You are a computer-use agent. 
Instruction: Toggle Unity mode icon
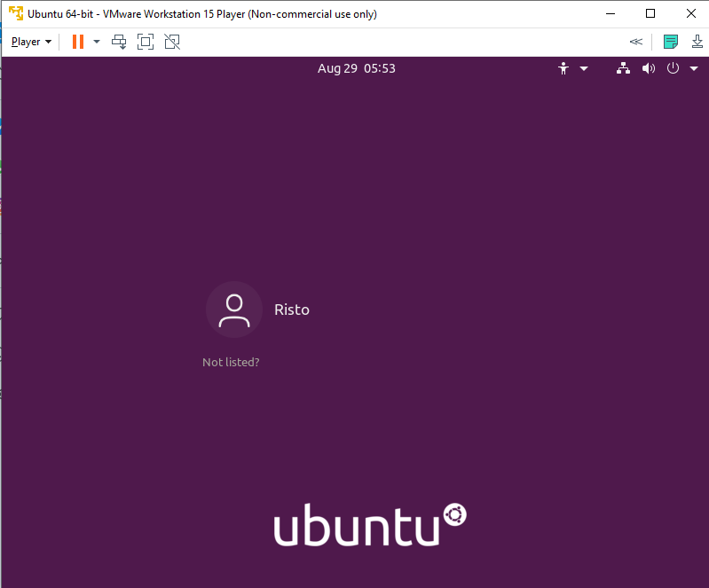[172, 42]
